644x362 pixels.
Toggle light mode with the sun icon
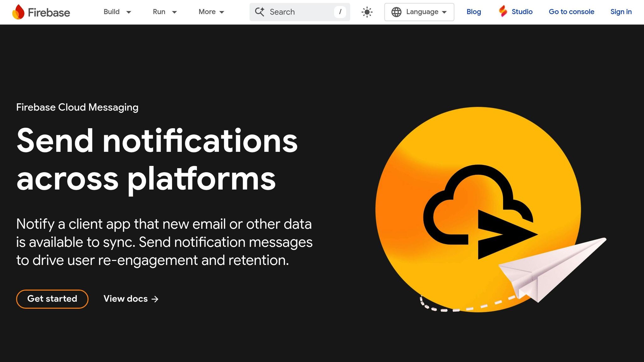point(367,12)
